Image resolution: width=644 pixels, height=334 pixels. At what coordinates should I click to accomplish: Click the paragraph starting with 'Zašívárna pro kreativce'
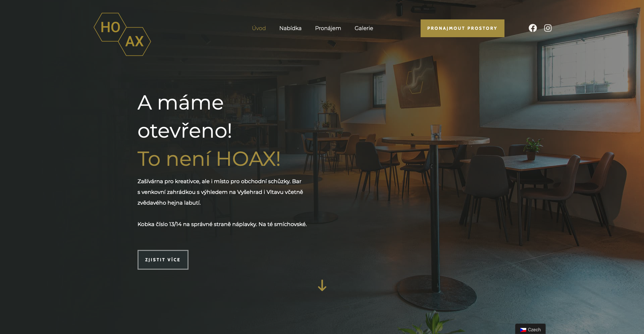(x=220, y=192)
